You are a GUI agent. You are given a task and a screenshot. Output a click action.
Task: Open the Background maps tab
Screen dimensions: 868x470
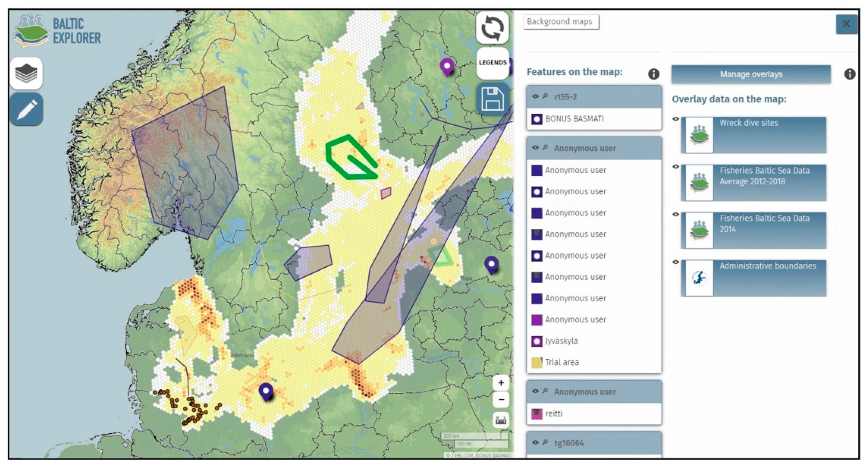pyautogui.click(x=561, y=22)
